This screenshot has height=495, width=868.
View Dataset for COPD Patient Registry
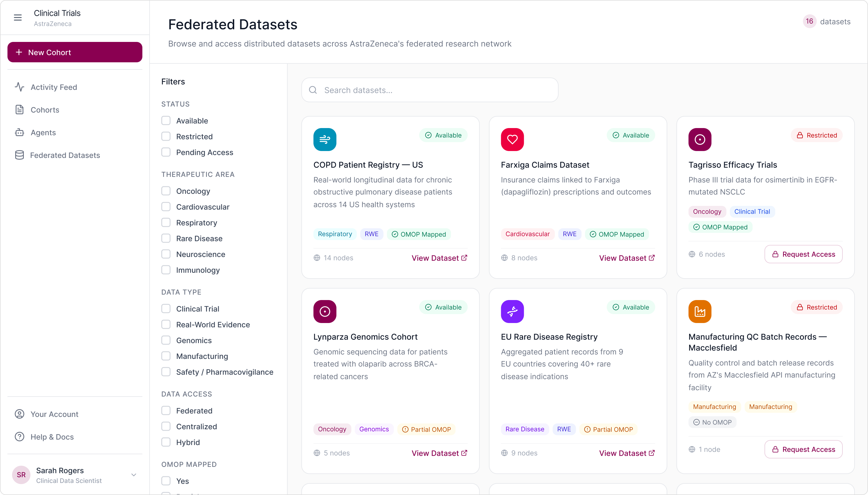[439, 258]
